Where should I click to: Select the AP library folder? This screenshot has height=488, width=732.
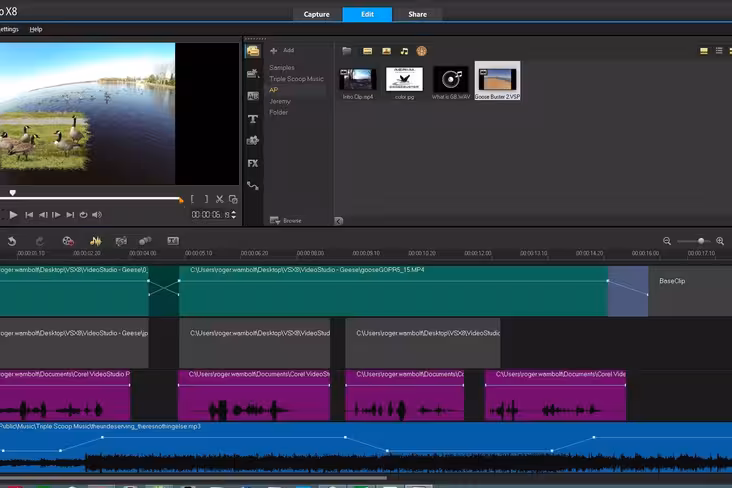tap(274, 90)
